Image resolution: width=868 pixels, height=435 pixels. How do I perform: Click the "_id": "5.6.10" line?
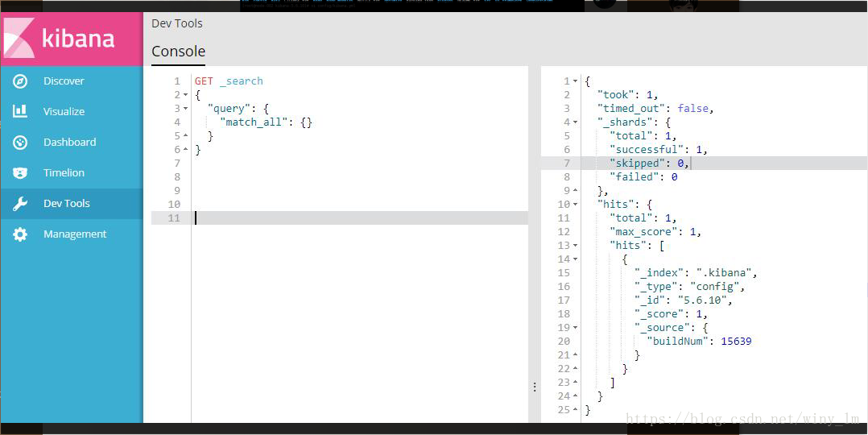pos(684,300)
